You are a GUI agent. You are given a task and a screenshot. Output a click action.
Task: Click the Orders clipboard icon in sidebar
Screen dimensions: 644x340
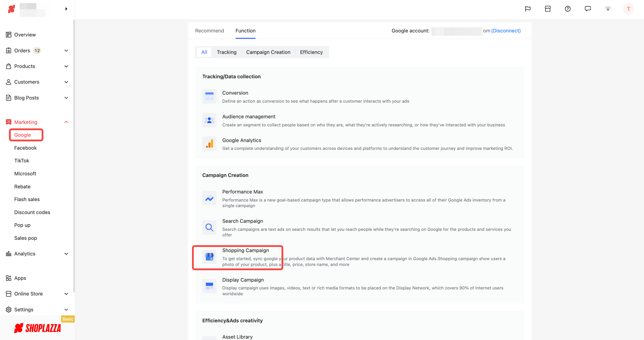click(x=9, y=51)
